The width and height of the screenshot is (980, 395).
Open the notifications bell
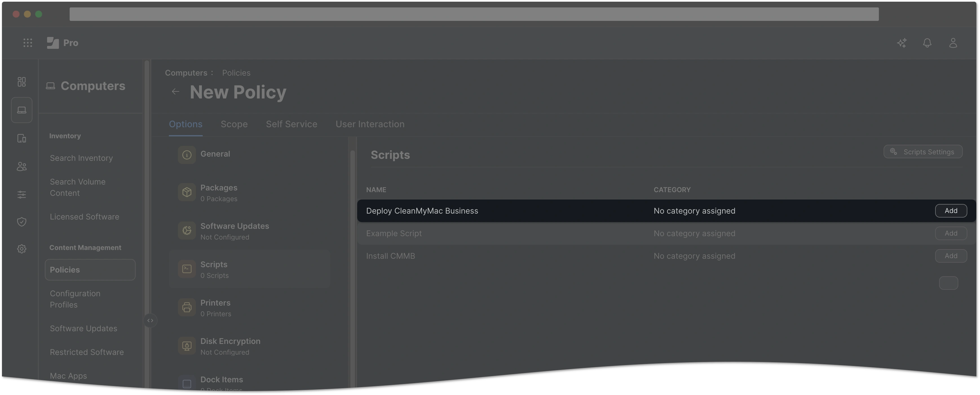point(927,43)
